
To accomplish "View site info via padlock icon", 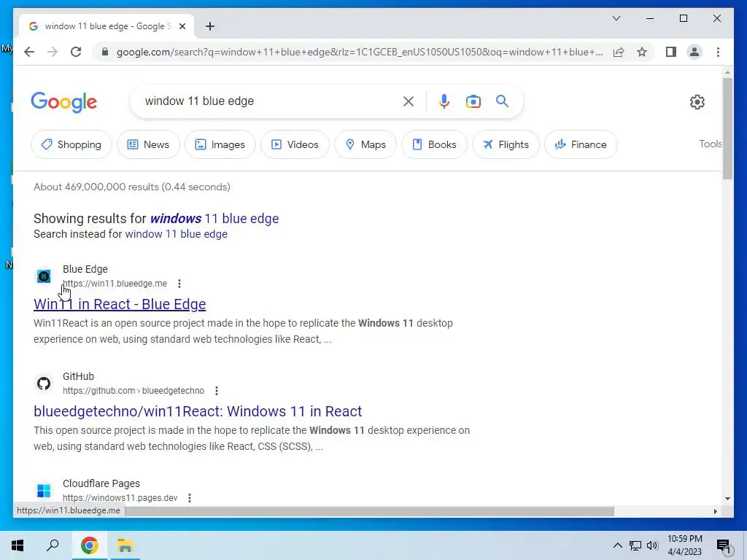I will pos(105,52).
